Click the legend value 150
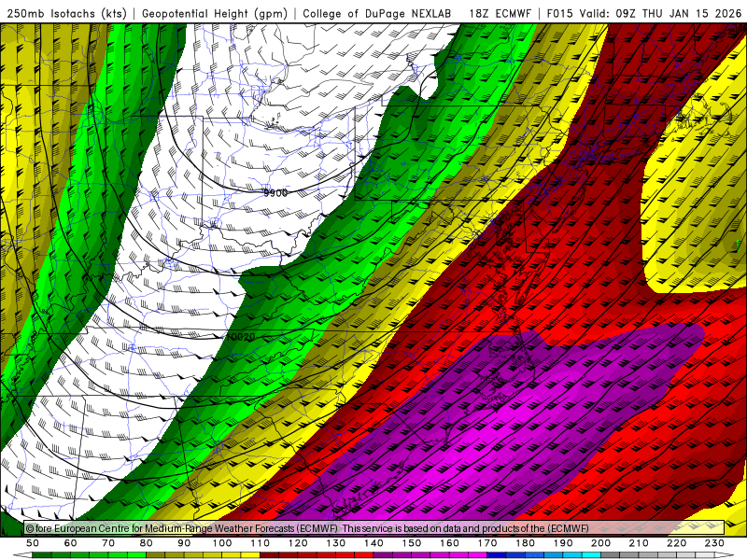Viewport: 747px width, 560px height. (x=412, y=543)
